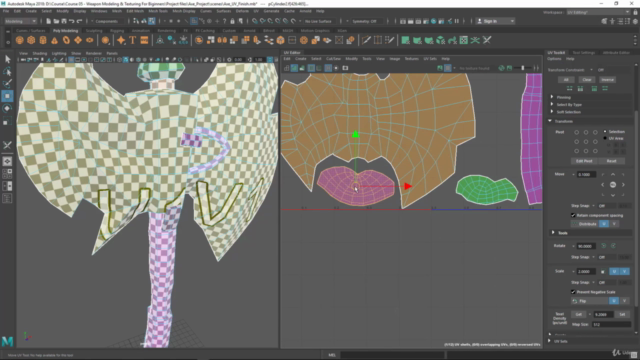640x360 pixels.
Task: Toggle the Distribute V direction button
Action: coord(614,224)
